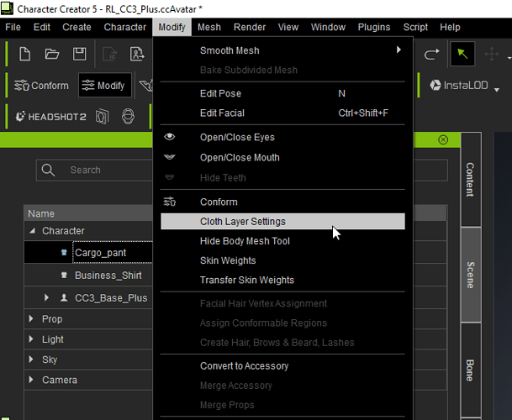Open the Smooth Mesh submenu
Viewport: 512px width, 420px height.
tap(282, 50)
